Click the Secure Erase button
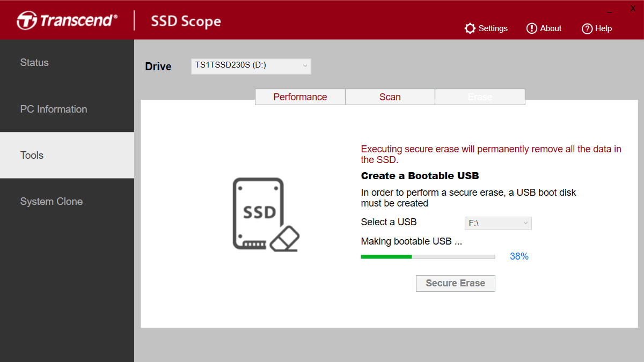This screenshot has height=362, width=644. click(x=456, y=283)
